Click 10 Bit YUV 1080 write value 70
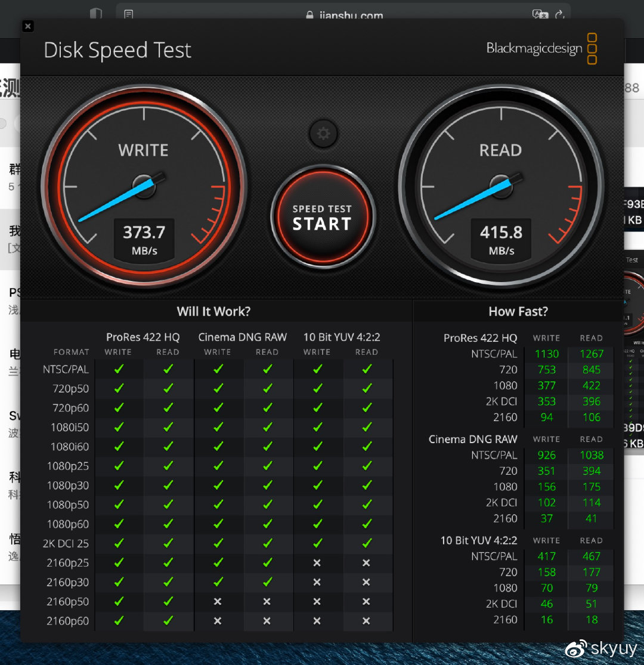644x665 pixels. pos(547,588)
